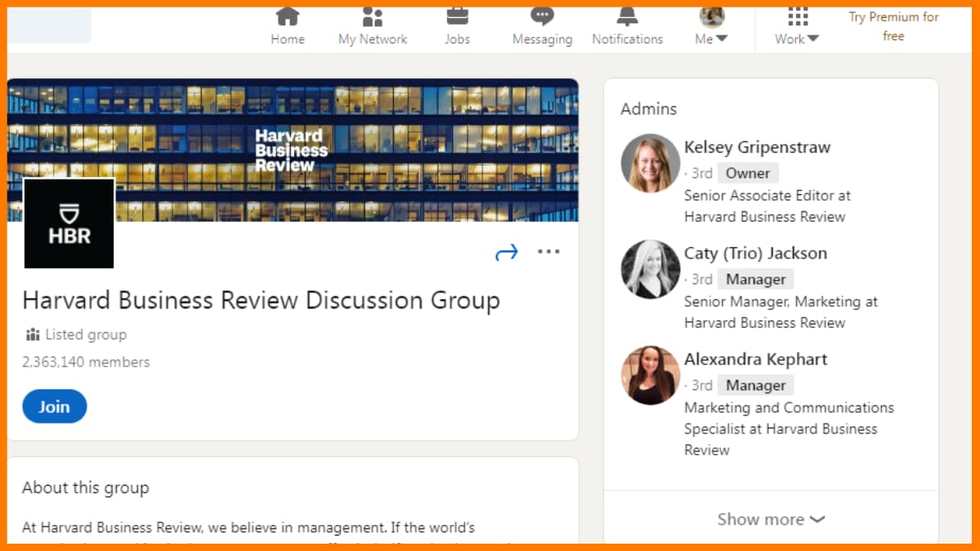This screenshot has height=551, width=980.
Task: Click the HBR group logo
Action: (x=69, y=224)
